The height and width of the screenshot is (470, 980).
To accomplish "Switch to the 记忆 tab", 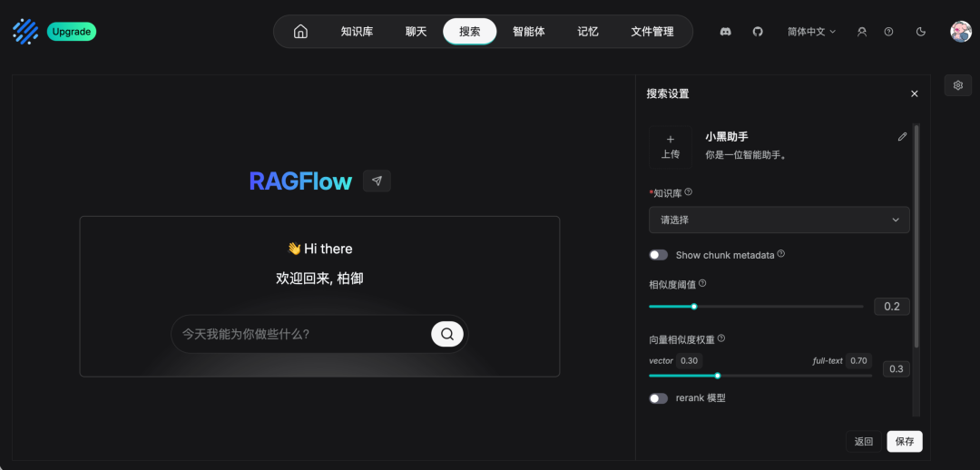I will [x=587, y=31].
